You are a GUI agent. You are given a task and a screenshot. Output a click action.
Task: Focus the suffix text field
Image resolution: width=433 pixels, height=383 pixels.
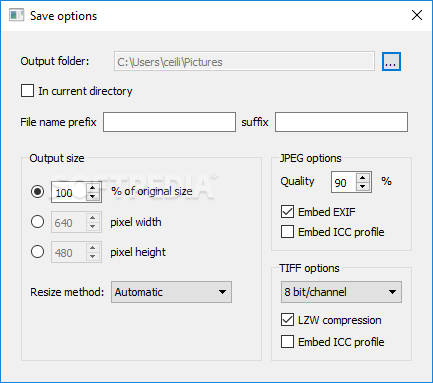click(341, 122)
